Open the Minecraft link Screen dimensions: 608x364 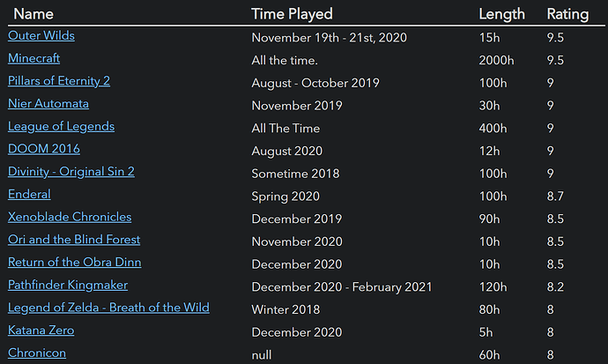coord(33,58)
